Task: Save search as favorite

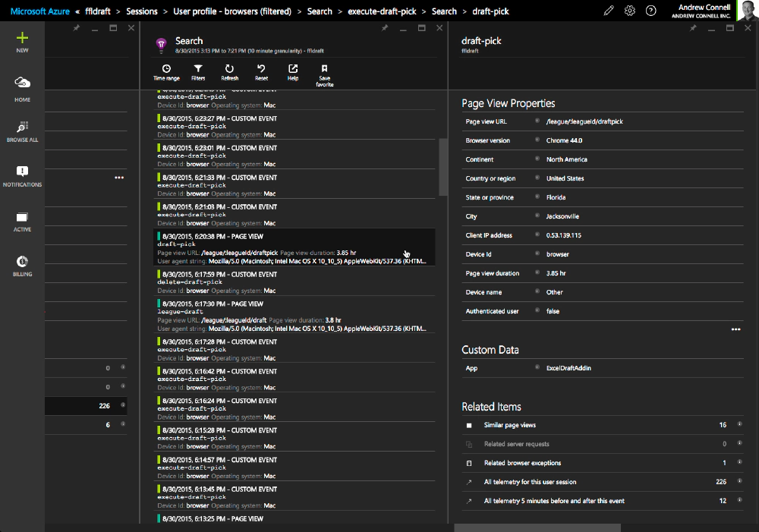Action: pyautogui.click(x=324, y=76)
